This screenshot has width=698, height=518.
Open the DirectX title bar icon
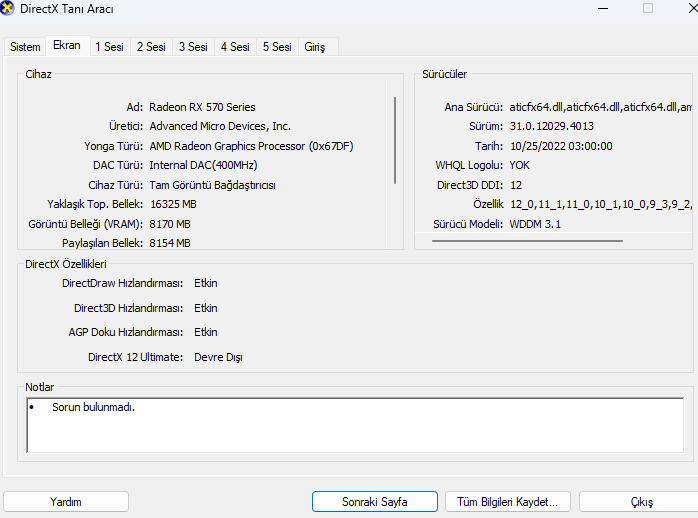pyautogui.click(x=7, y=8)
